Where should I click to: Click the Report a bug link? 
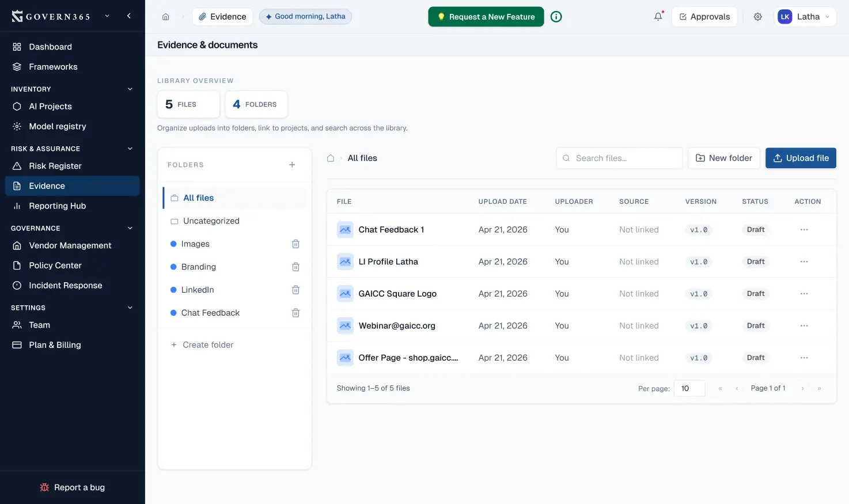pyautogui.click(x=73, y=487)
